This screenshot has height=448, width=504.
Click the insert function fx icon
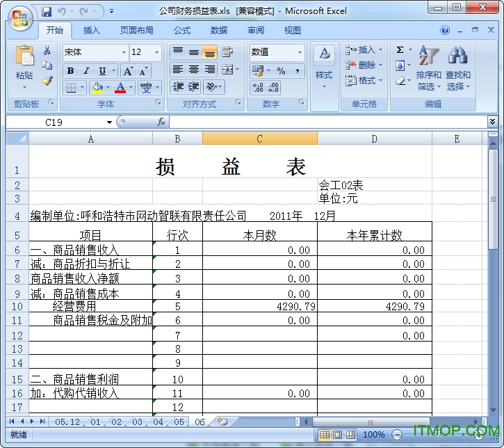coord(161,122)
